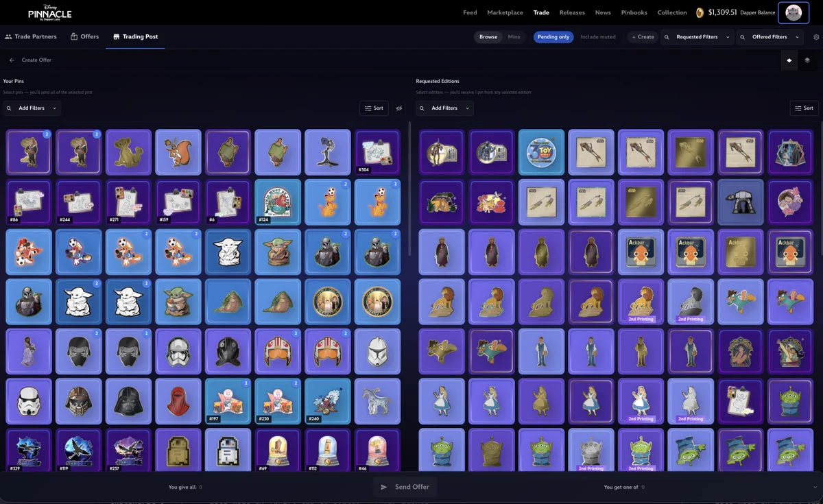Select the pin numbered #119

coord(78,451)
